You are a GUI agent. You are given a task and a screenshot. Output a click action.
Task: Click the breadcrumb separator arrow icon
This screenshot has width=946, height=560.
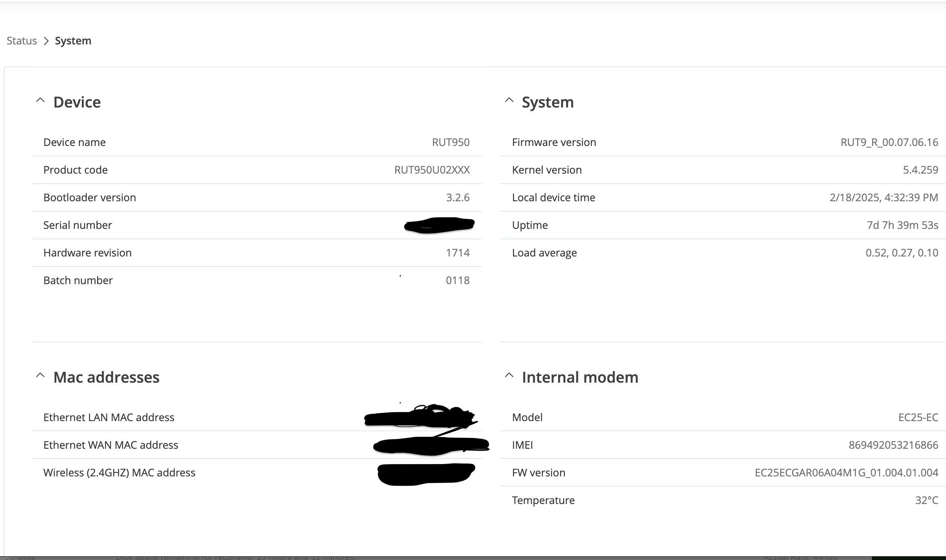[46, 41]
